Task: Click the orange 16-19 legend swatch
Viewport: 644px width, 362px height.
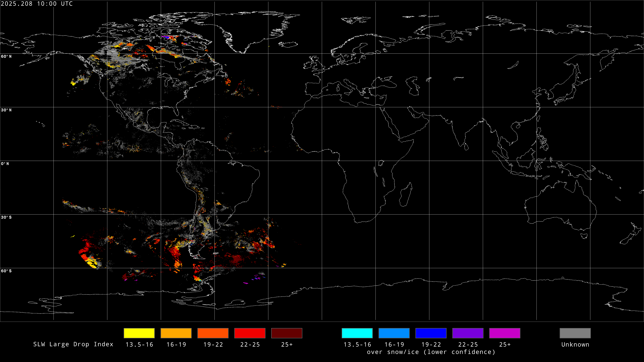Action: pyautogui.click(x=176, y=333)
